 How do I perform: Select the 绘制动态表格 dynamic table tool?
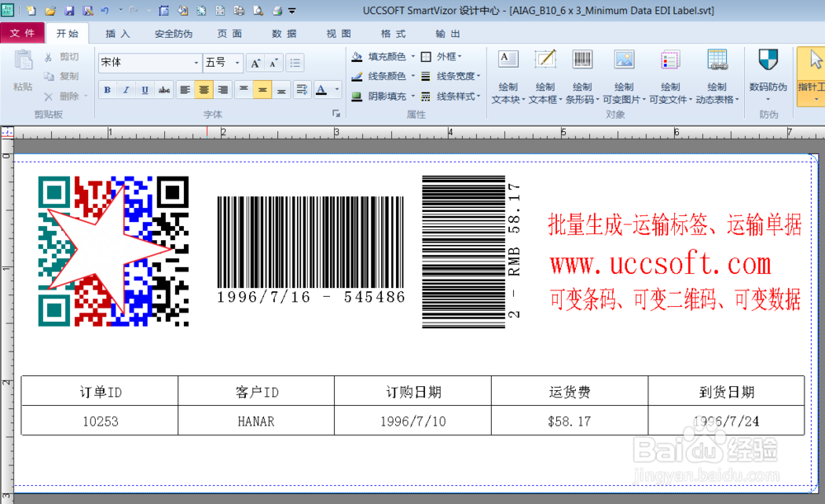pos(717,77)
